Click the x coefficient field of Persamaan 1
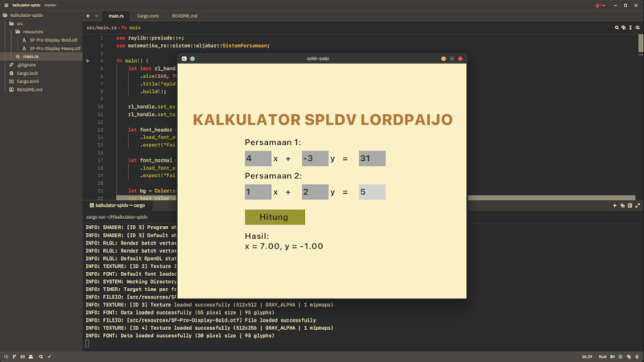Screen dimensions: 644x362 [x=258, y=158]
